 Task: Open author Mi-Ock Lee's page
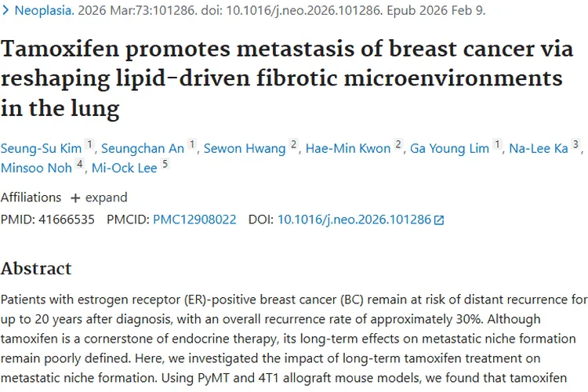pyautogui.click(x=125, y=167)
